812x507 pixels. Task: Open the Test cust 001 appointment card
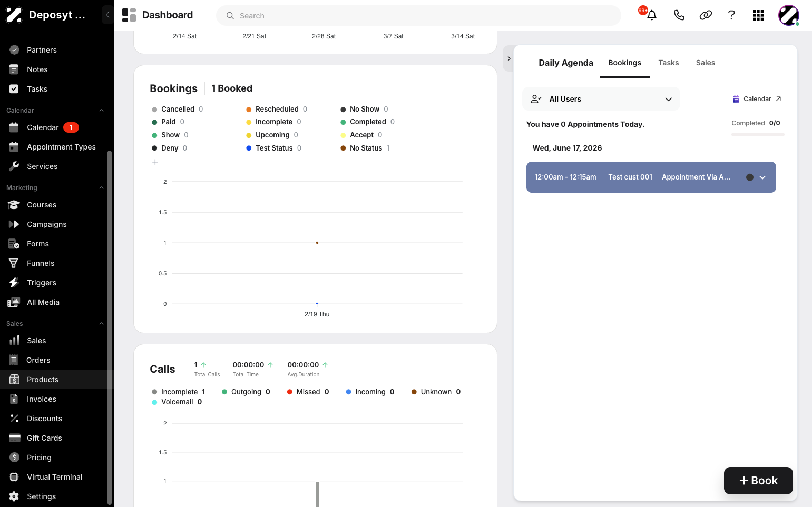pyautogui.click(x=651, y=177)
